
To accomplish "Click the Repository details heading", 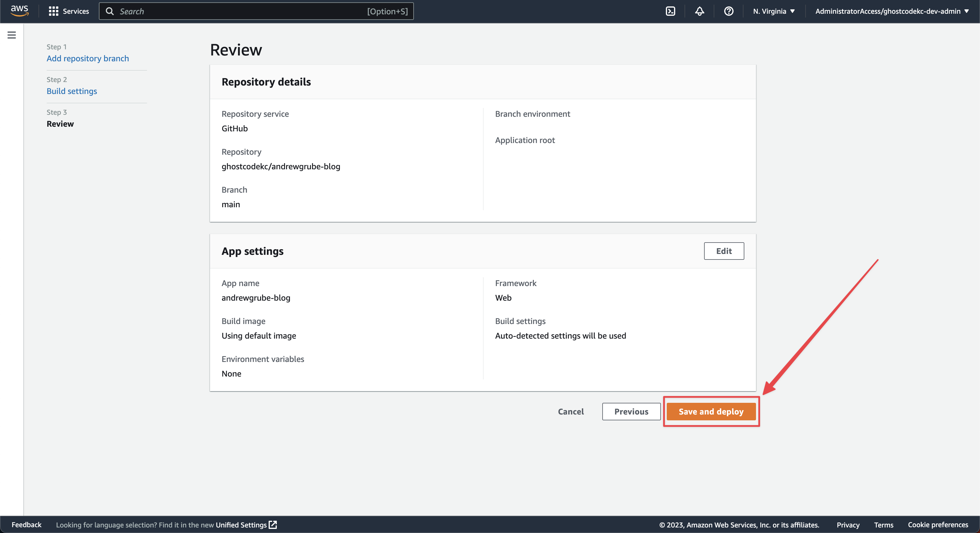I will click(x=266, y=82).
